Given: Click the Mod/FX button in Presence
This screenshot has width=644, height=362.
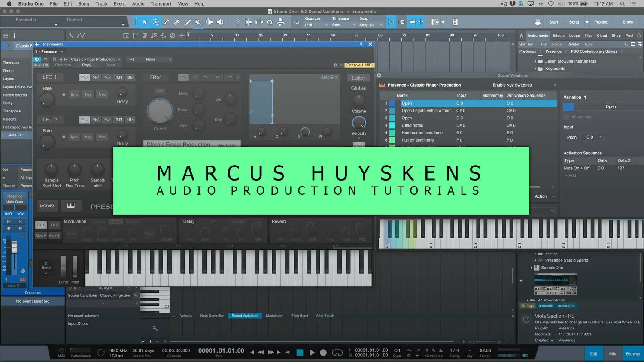Looking at the screenshot, I should [x=47, y=206].
